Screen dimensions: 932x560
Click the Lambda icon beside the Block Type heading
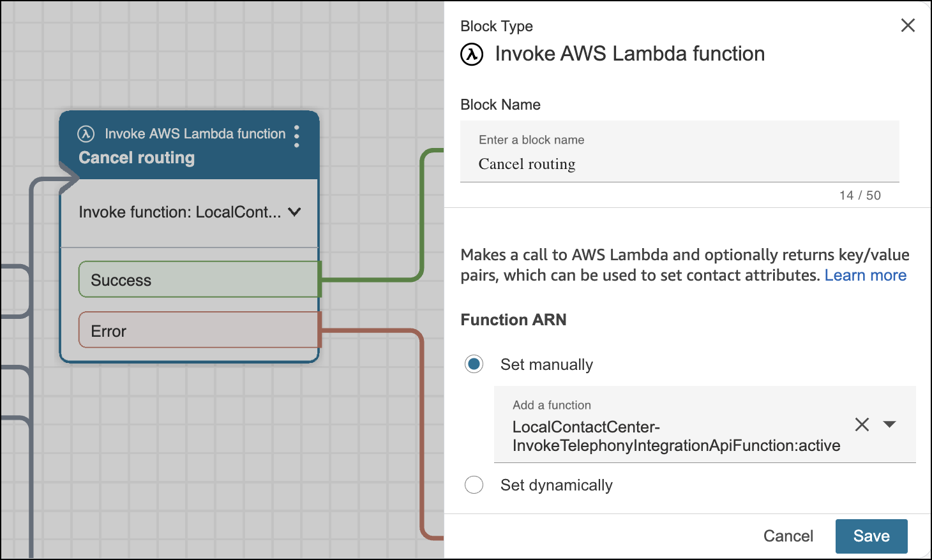tap(472, 54)
